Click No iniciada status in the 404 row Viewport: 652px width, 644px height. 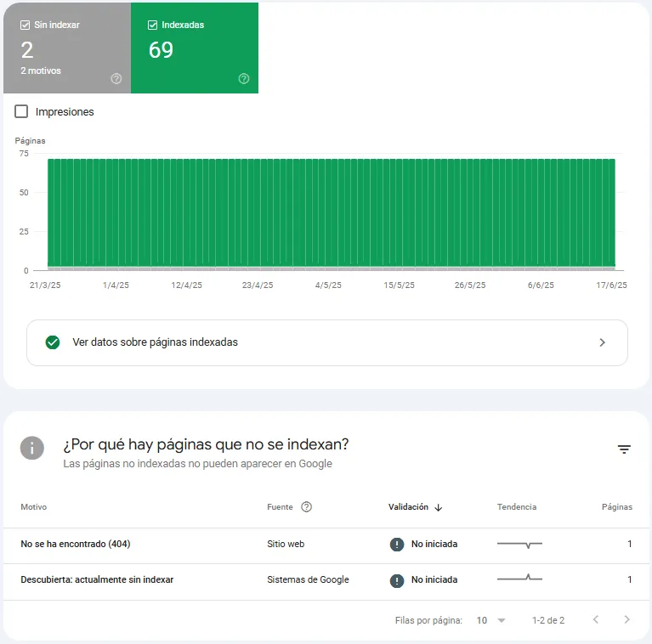tap(434, 544)
